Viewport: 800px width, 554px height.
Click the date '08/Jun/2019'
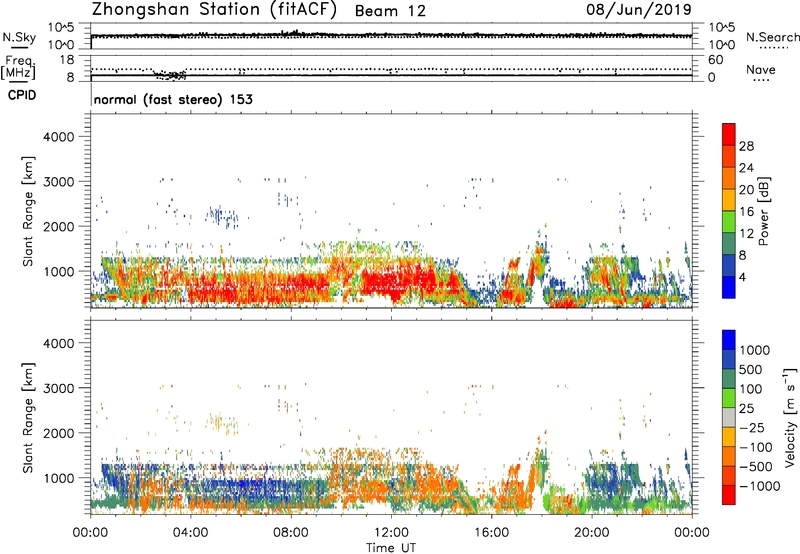(639, 9)
